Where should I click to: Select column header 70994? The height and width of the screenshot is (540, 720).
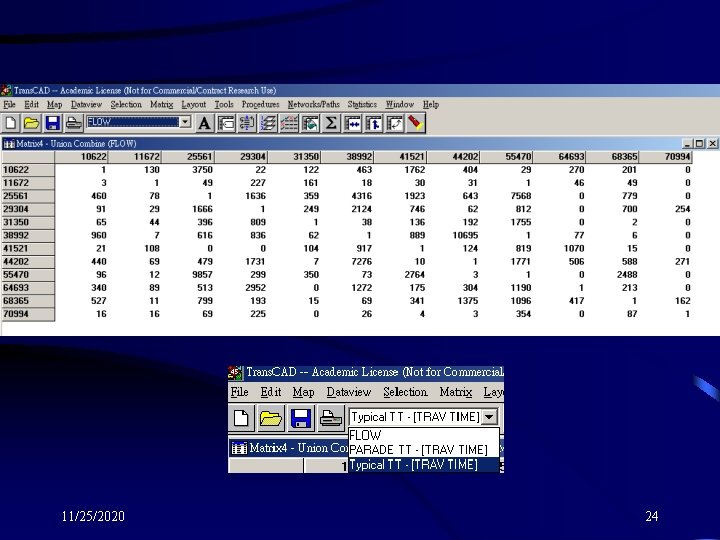665,157
